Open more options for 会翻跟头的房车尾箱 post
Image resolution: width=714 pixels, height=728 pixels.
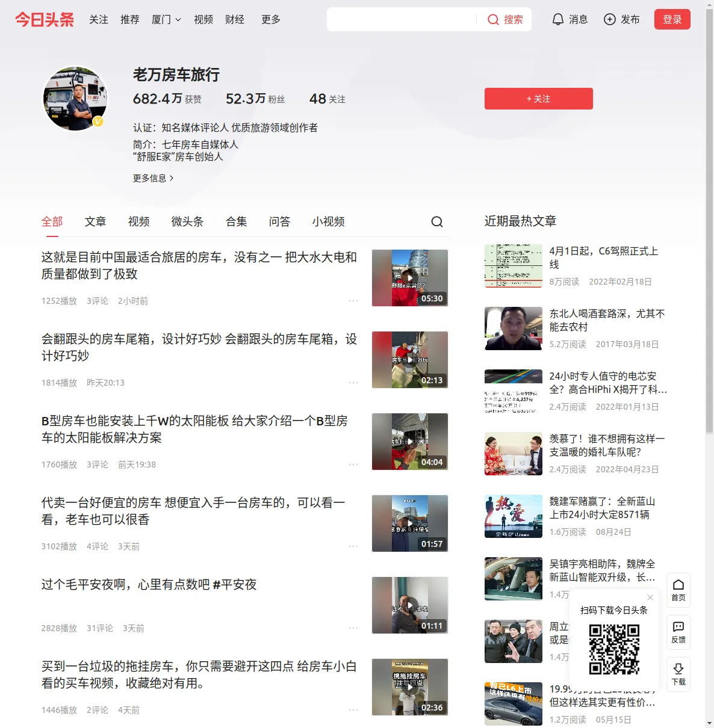pyautogui.click(x=353, y=383)
